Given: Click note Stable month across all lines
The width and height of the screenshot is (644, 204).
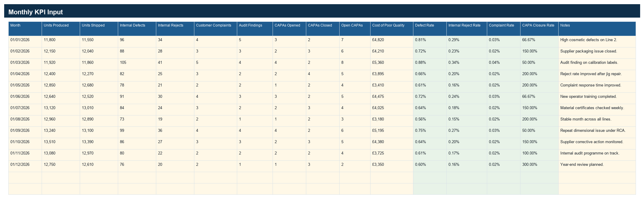Looking at the screenshot, I should [x=597, y=121].
